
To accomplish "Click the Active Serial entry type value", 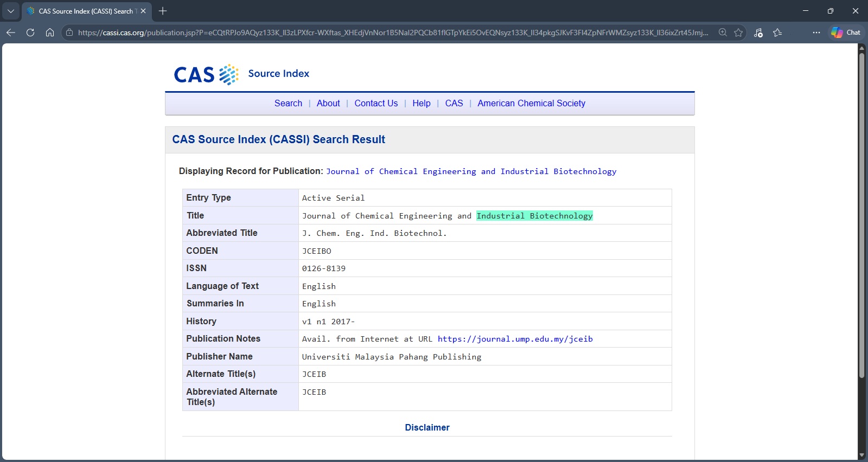I will click(x=333, y=198).
